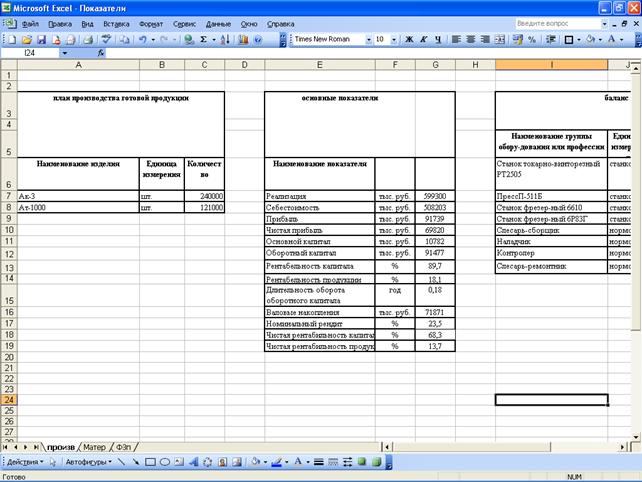The height and width of the screenshot is (482, 642).
Task: Open the Файл menu
Action: point(30,24)
